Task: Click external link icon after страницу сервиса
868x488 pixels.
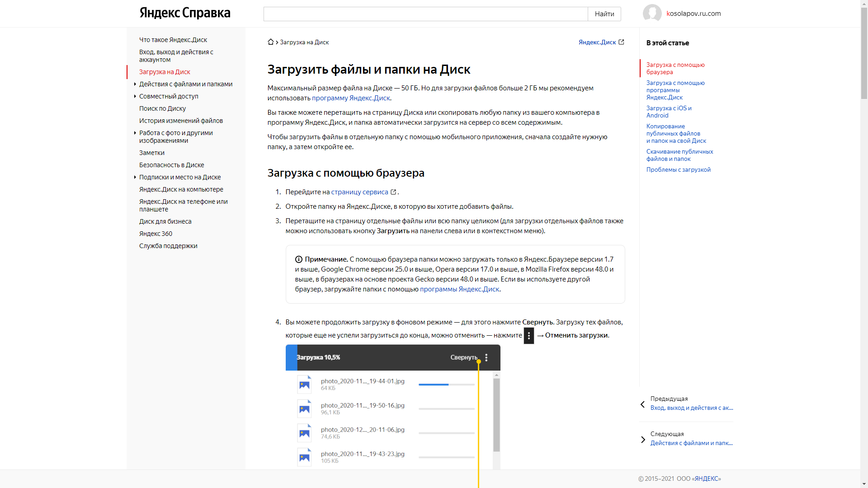Action: coord(393,192)
